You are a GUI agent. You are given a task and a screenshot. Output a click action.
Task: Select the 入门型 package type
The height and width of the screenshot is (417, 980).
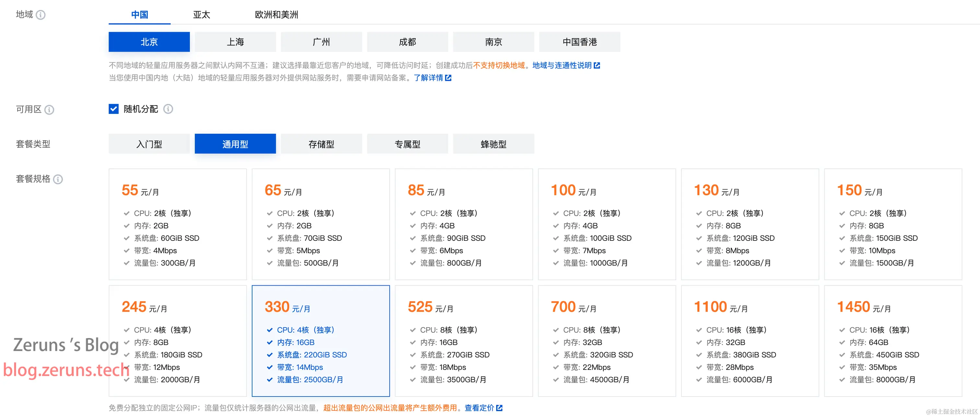point(149,144)
